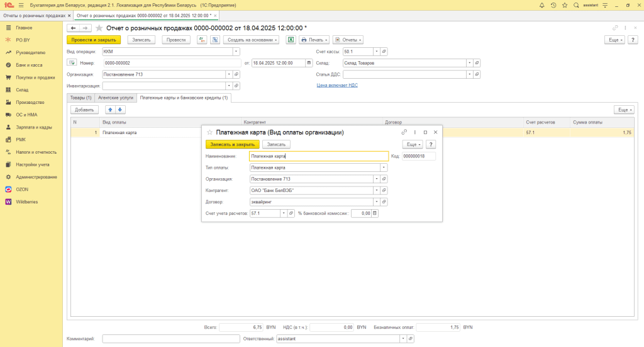Navigate back with the left arrow
Screen dimensions: 644x347
pos(73,28)
